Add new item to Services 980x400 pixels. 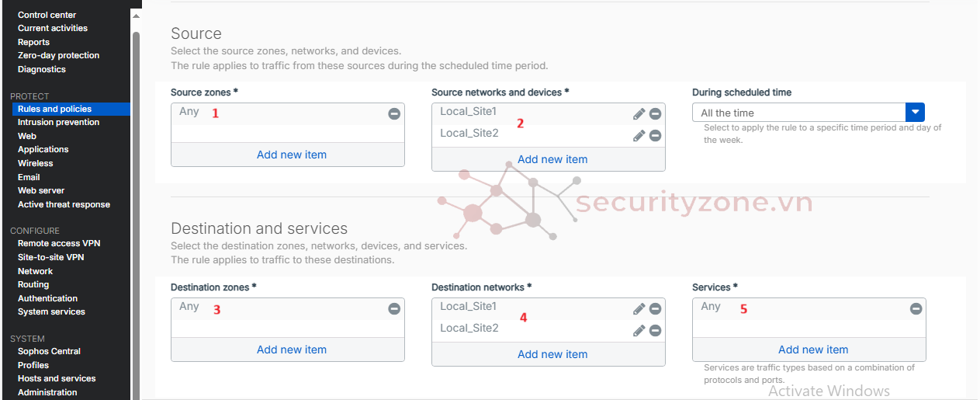(x=812, y=350)
